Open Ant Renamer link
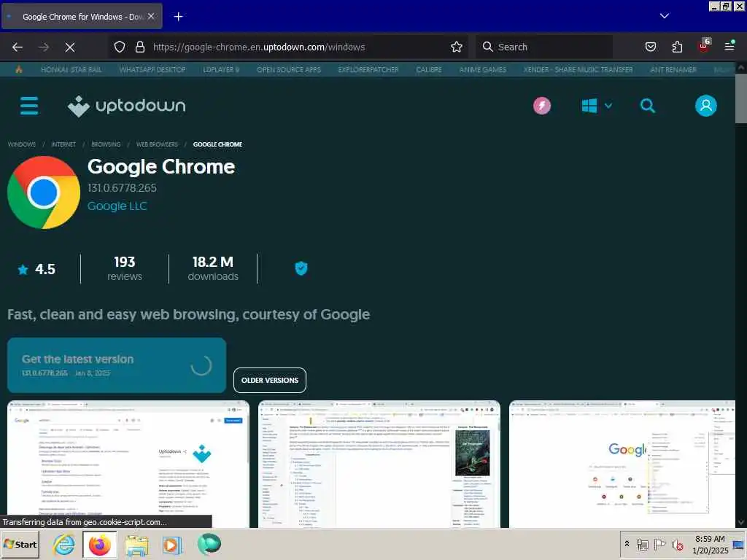The image size is (747, 560). coord(673,69)
